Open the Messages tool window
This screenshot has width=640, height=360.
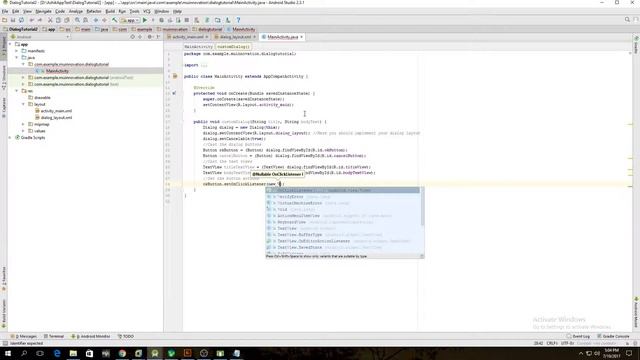(x=24, y=336)
